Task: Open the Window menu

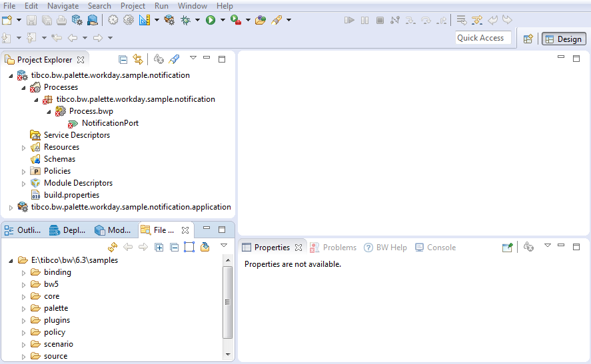Action: tap(193, 6)
